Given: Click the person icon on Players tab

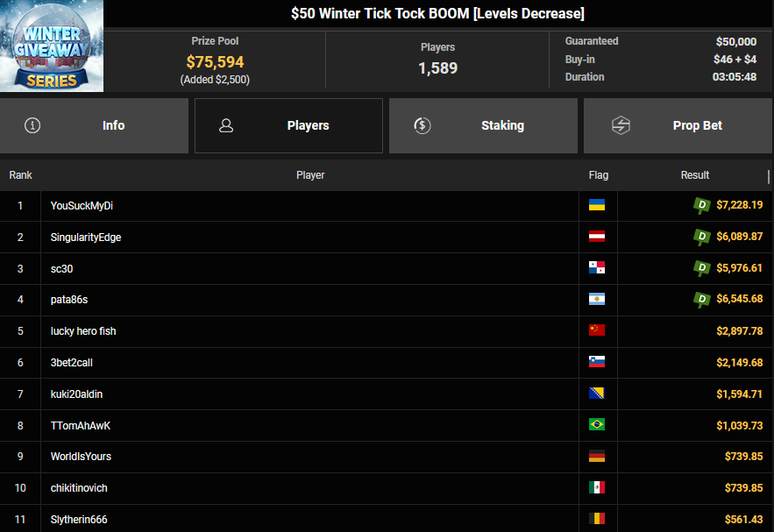Looking at the screenshot, I should (x=226, y=125).
